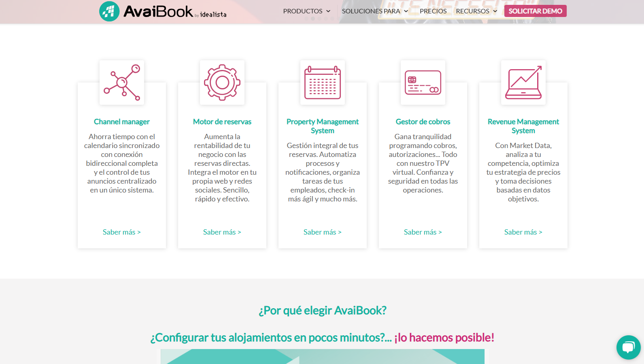
Task: Click the Property Management calendar icon
Action: [323, 83]
